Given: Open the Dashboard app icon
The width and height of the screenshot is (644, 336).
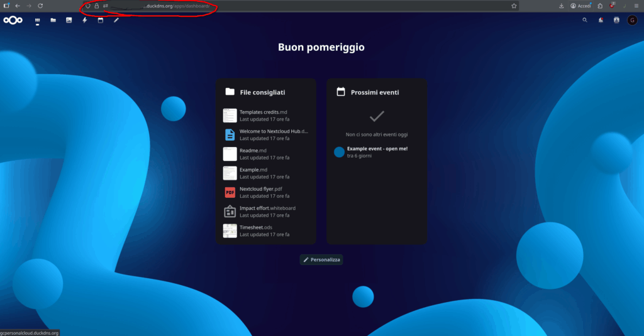Looking at the screenshot, I should 37,20.
